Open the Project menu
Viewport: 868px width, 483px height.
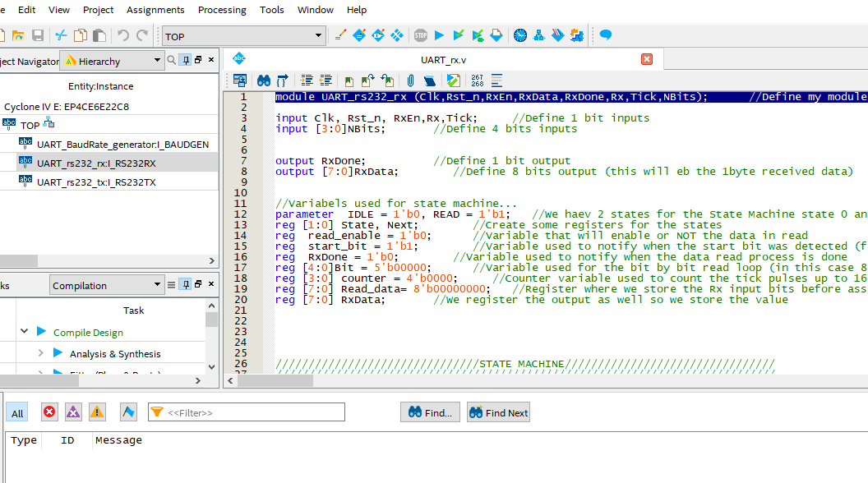(x=98, y=10)
